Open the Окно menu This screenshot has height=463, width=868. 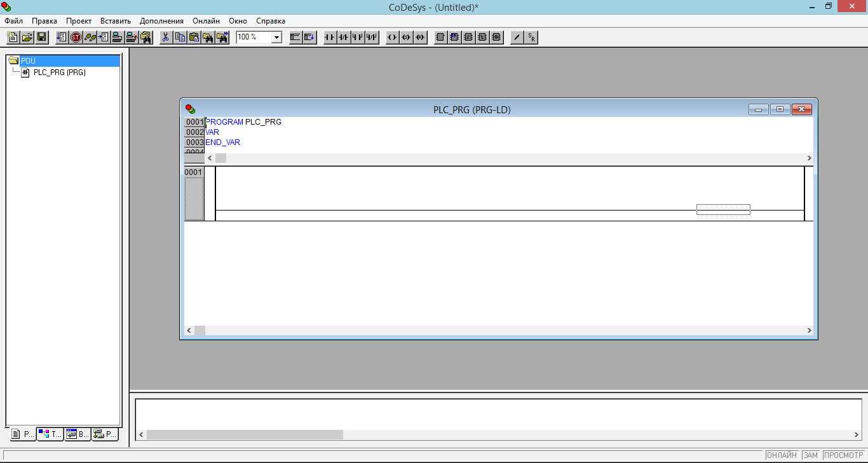tap(238, 21)
